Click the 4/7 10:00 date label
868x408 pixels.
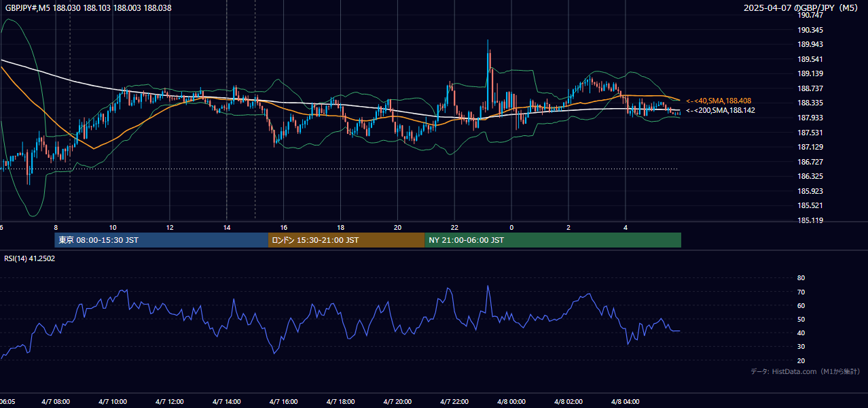point(113,402)
